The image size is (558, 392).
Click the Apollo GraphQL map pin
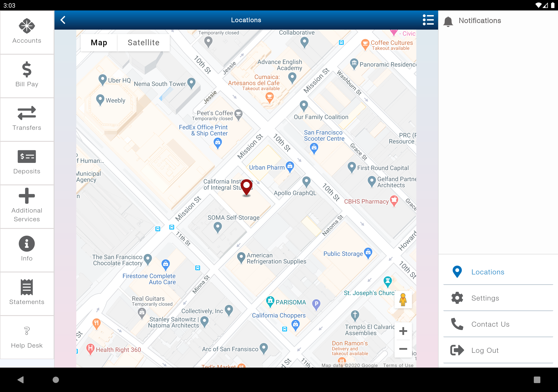click(x=306, y=182)
